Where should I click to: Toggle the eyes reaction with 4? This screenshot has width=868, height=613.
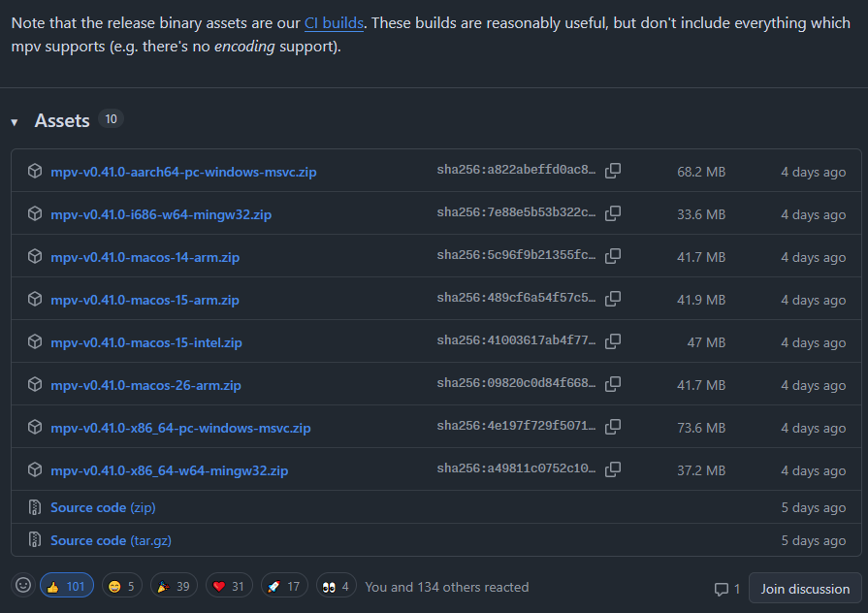point(336,586)
